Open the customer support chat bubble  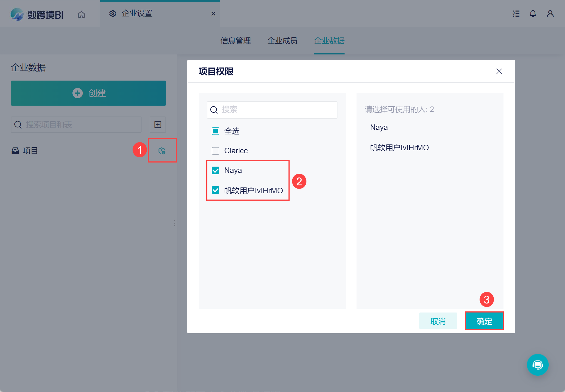[538, 365]
